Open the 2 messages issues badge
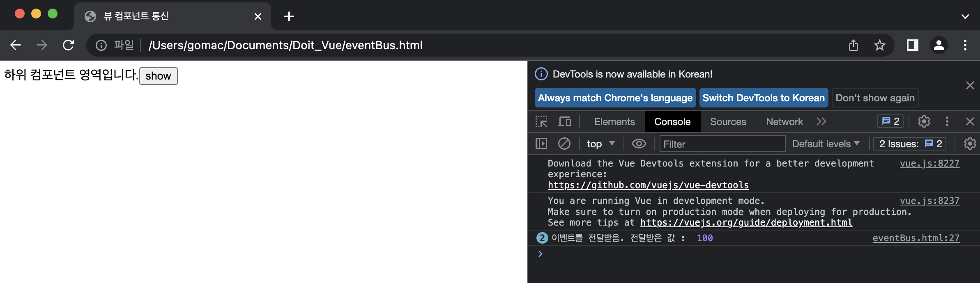This screenshot has width=980, height=283. [x=890, y=121]
